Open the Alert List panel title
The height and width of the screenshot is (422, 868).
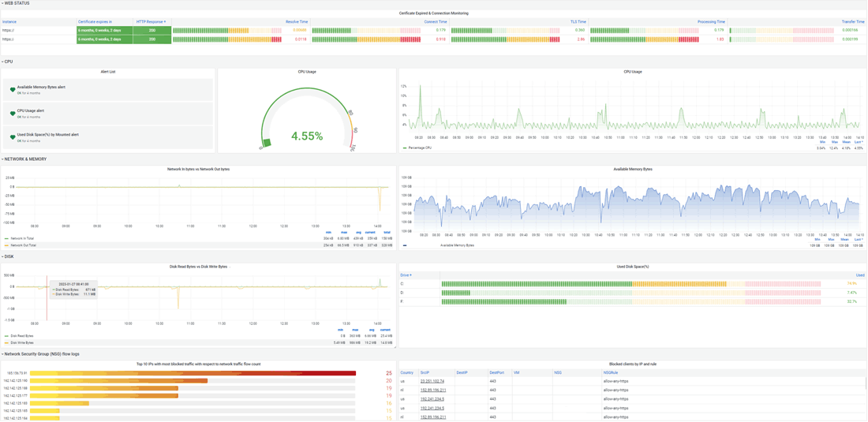pos(108,72)
